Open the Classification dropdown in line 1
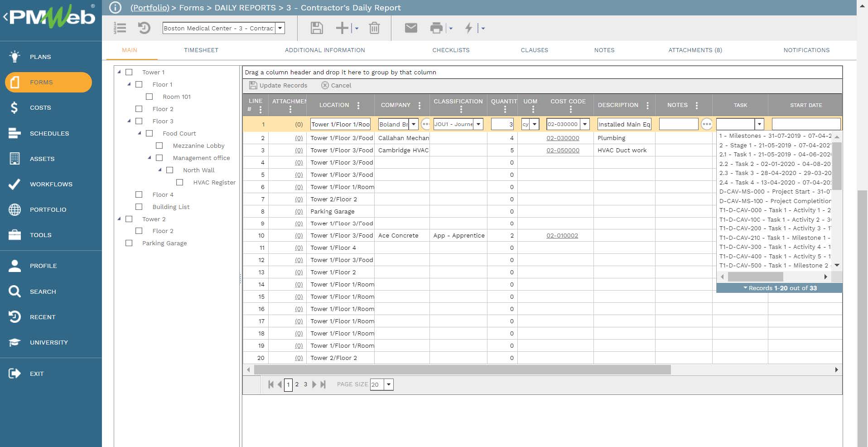 click(x=478, y=124)
